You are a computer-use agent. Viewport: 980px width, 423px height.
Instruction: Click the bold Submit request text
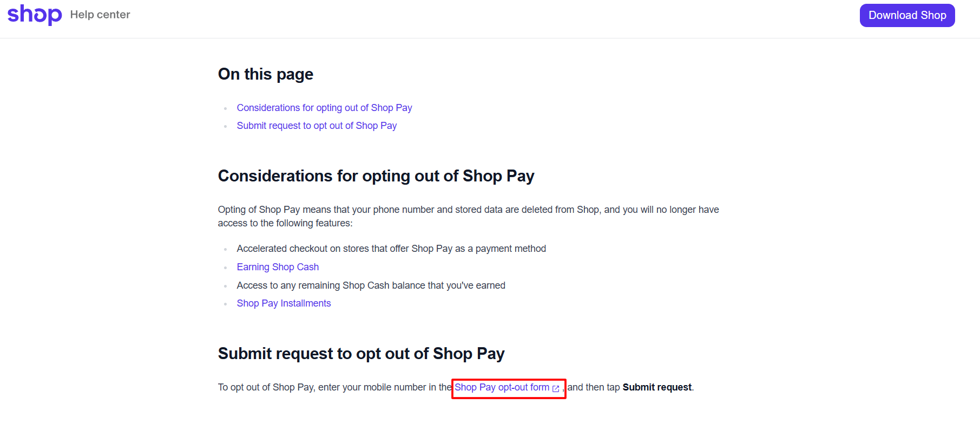[x=657, y=387]
